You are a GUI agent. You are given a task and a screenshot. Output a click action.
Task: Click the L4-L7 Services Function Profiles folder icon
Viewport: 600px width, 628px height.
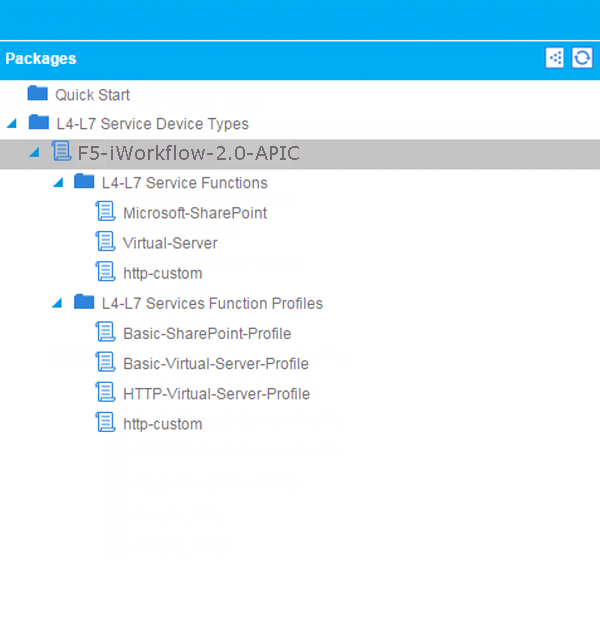[84, 302]
